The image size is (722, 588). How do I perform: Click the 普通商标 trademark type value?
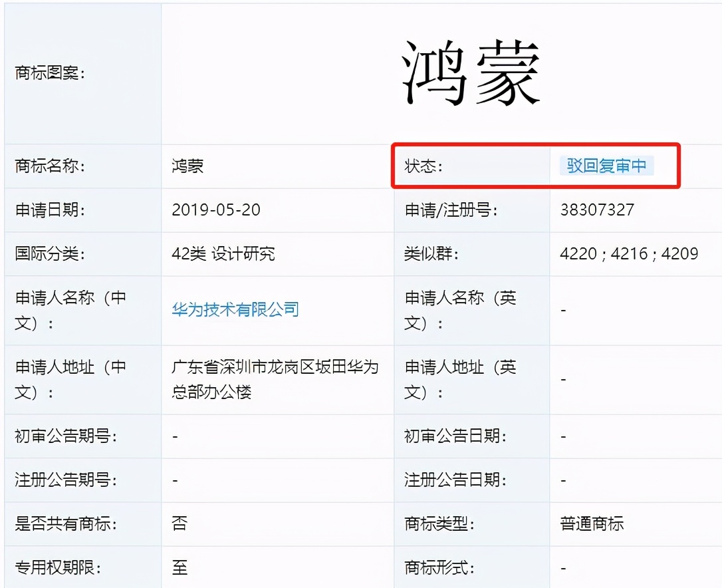[589, 523]
